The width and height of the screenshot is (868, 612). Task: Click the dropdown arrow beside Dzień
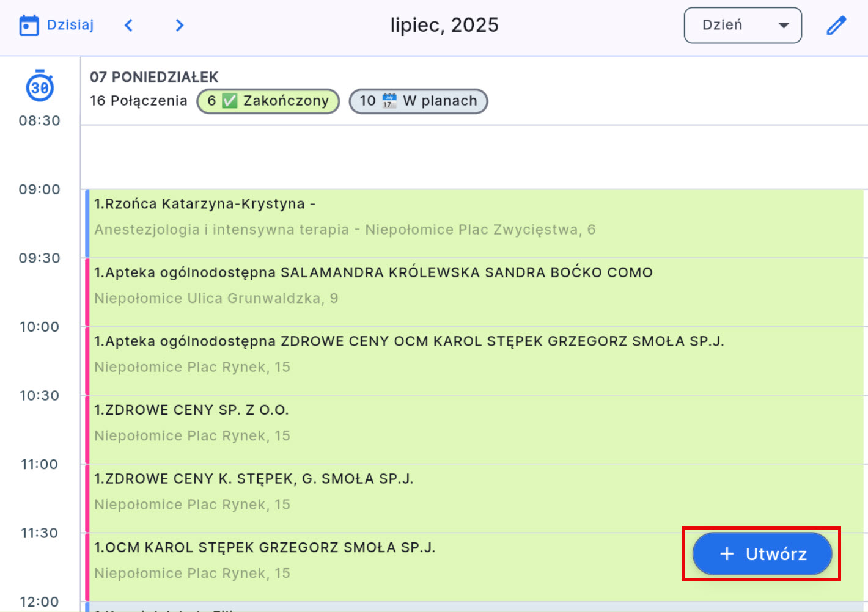point(783,26)
